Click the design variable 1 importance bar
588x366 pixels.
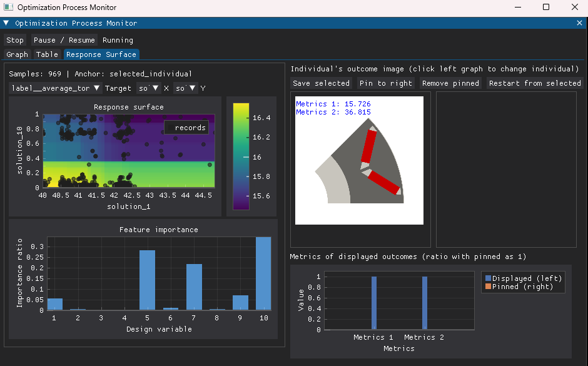[x=55, y=304]
